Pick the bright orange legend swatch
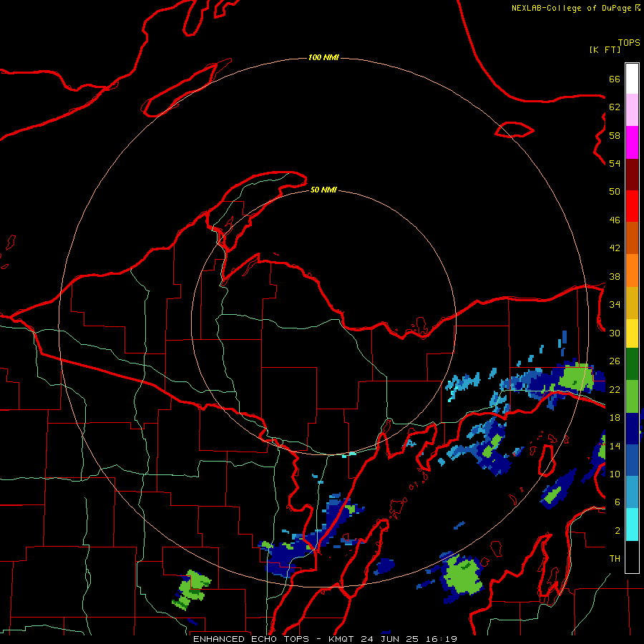The height and width of the screenshot is (644, 644). pyautogui.click(x=632, y=270)
